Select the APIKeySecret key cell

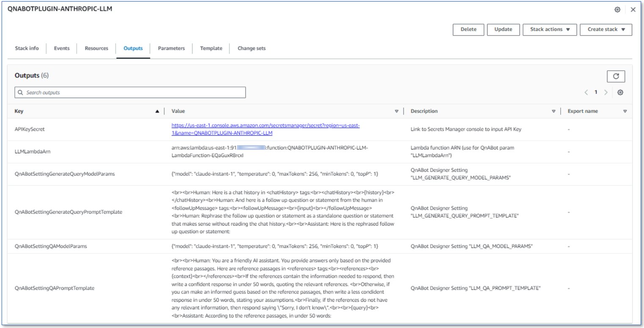tap(30, 130)
